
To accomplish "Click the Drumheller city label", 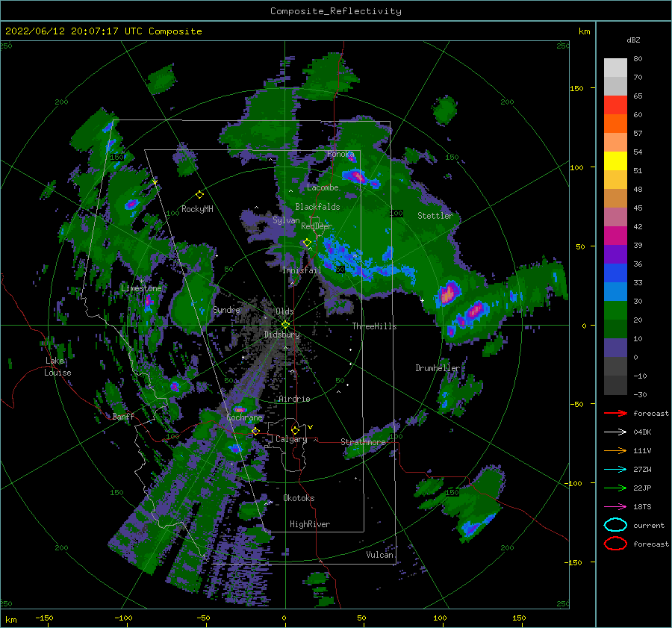I will pyautogui.click(x=437, y=368).
